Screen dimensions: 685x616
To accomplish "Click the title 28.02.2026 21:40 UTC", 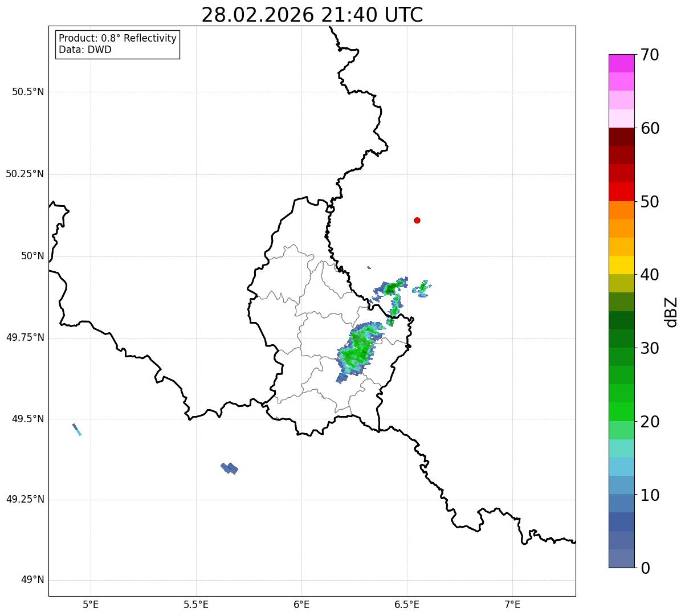I will pyautogui.click(x=312, y=14).
